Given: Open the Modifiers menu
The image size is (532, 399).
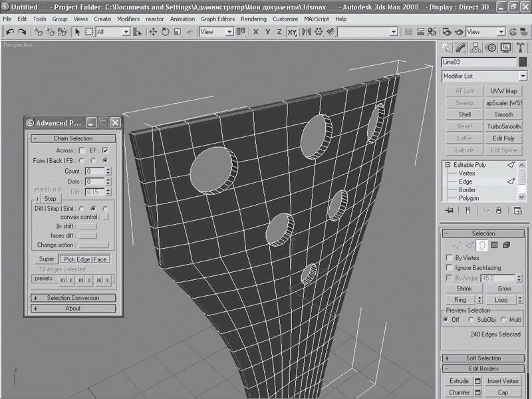Looking at the screenshot, I should 128,19.
